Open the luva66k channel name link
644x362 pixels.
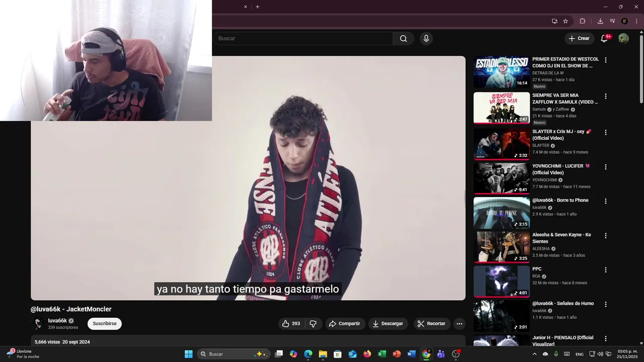click(x=57, y=321)
